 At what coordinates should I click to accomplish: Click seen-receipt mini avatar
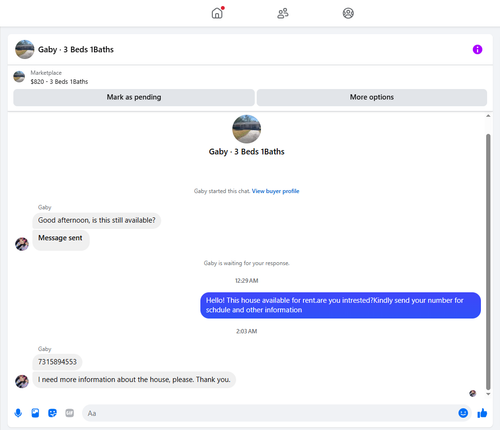[x=473, y=393]
